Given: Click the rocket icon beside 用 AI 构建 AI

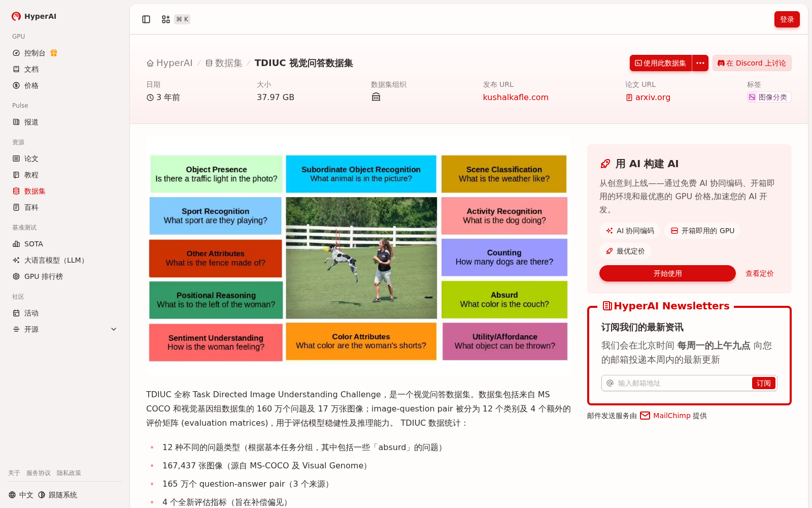Looking at the screenshot, I should point(605,164).
